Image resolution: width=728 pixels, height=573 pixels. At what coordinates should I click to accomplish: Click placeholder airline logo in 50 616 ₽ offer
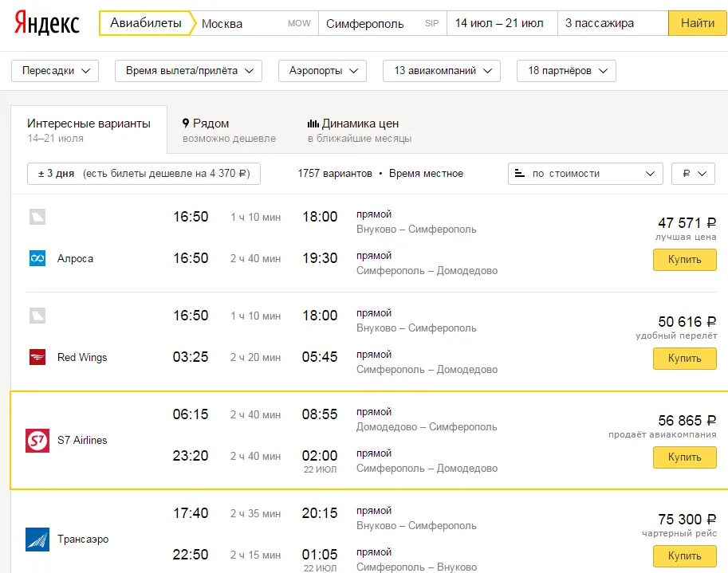pos(37,316)
